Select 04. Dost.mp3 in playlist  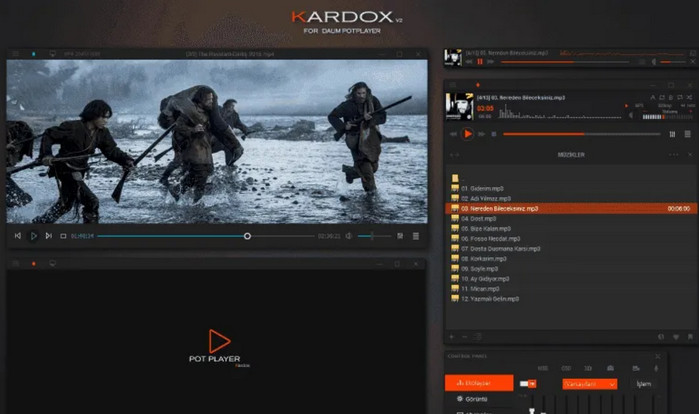pyautogui.click(x=571, y=219)
